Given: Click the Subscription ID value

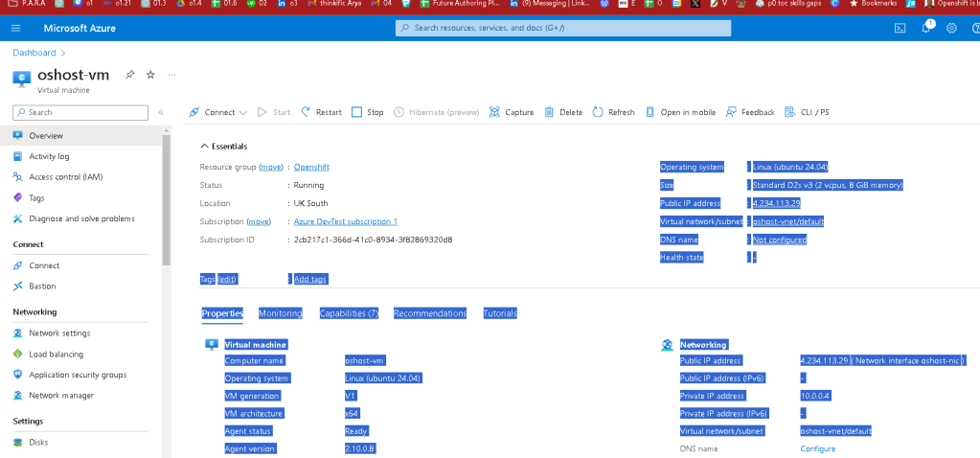Looking at the screenshot, I should (373, 240).
